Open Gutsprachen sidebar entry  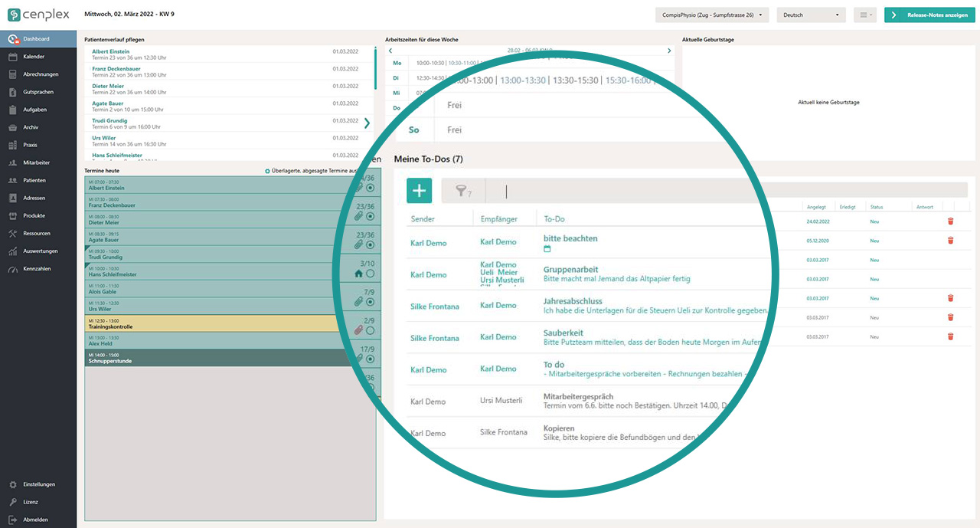pos(38,92)
